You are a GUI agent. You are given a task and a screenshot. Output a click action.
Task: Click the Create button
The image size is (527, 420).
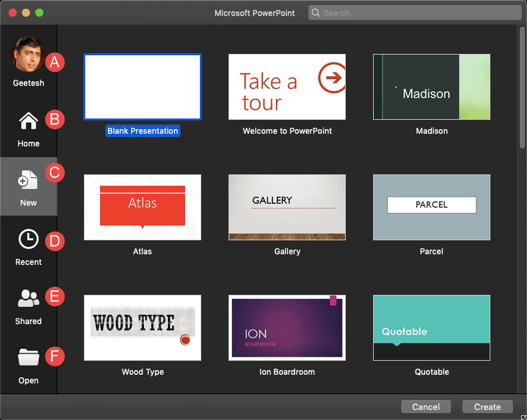[x=487, y=407]
